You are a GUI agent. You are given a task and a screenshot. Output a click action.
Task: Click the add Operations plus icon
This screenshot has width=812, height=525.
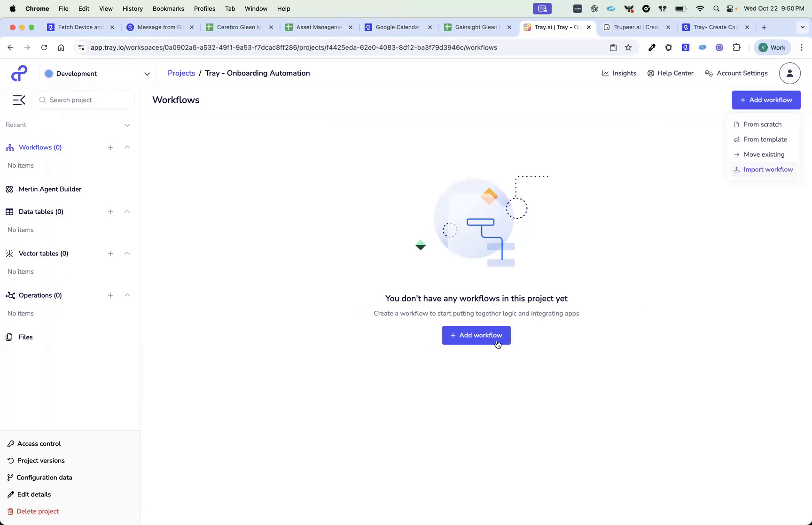(x=110, y=295)
